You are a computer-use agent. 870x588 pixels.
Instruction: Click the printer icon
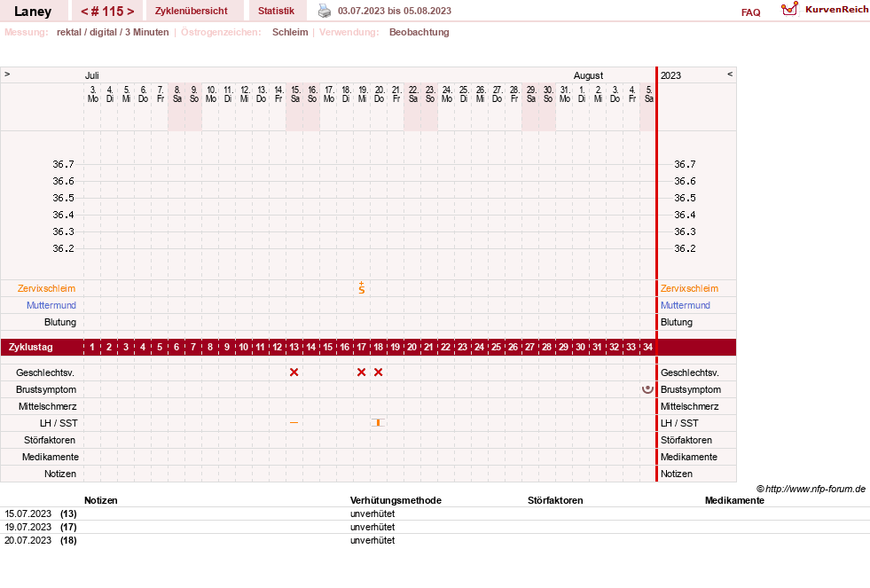click(x=325, y=11)
